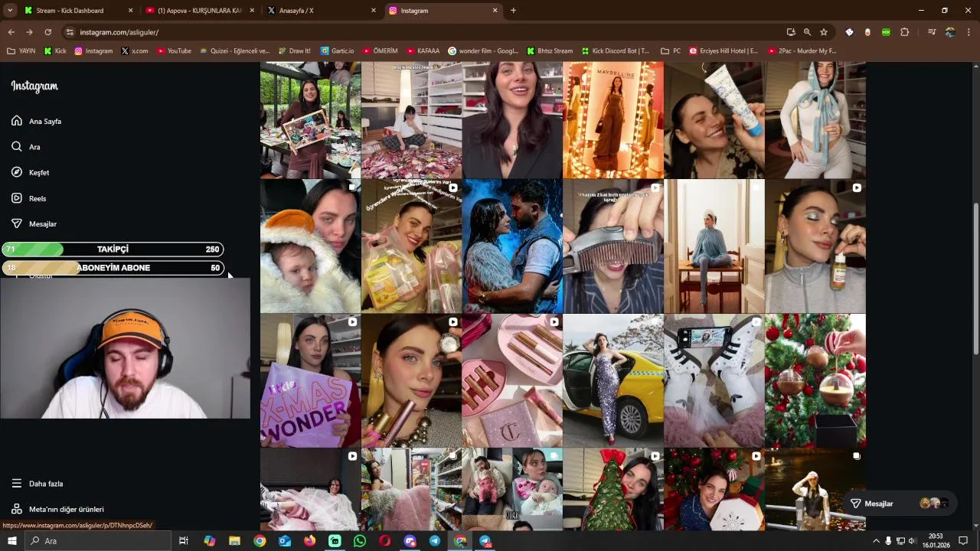Open Task View on the taskbar
The image size is (980, 551).
pyautogui.click(x=184, y=541)
